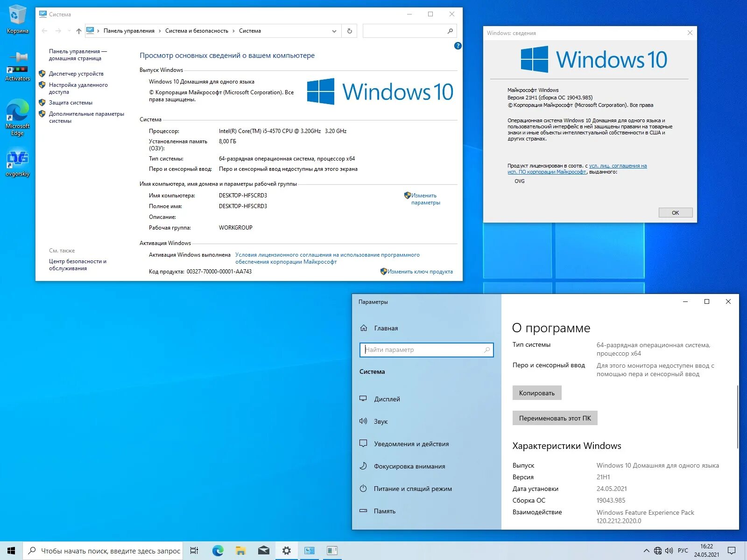747x560 pixels.
Task: Refresh the System control panel address bar
Action: click(x=349, y=31)
